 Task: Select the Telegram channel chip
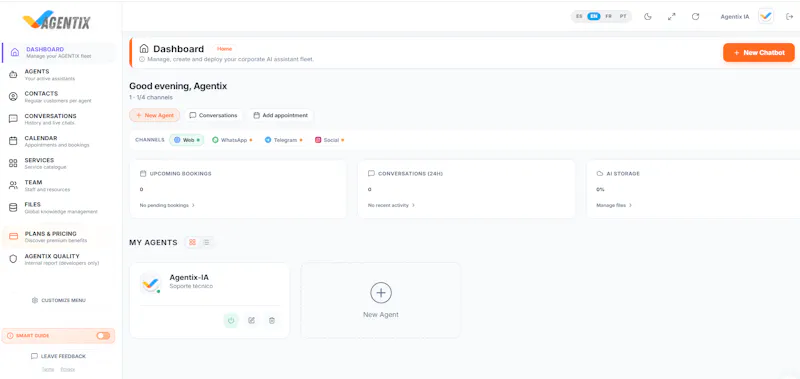283,140
